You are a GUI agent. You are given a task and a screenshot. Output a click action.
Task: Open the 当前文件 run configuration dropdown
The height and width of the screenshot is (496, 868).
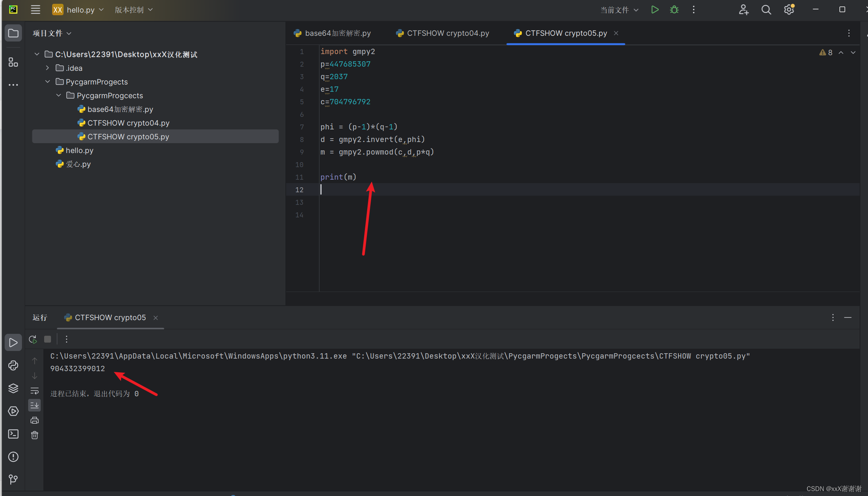tap(619, 10)
